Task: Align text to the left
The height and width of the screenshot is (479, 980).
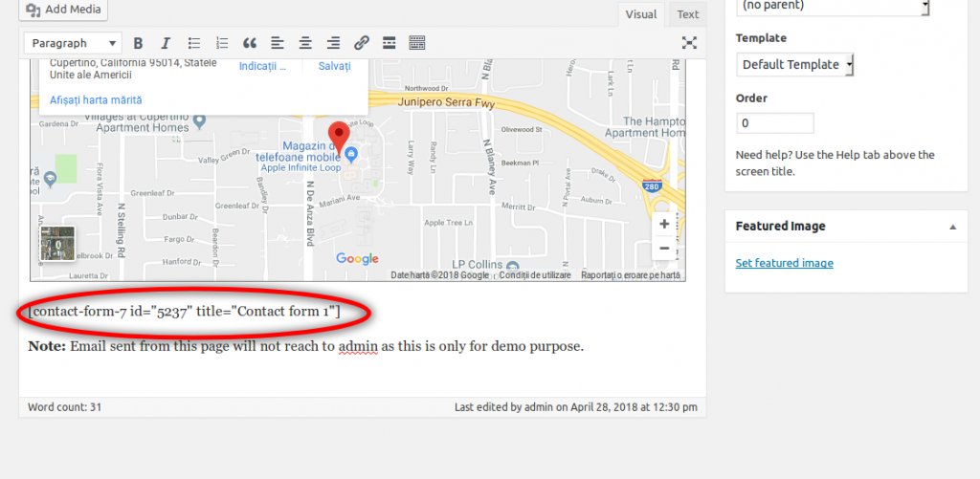Action: tap(278, 43)
